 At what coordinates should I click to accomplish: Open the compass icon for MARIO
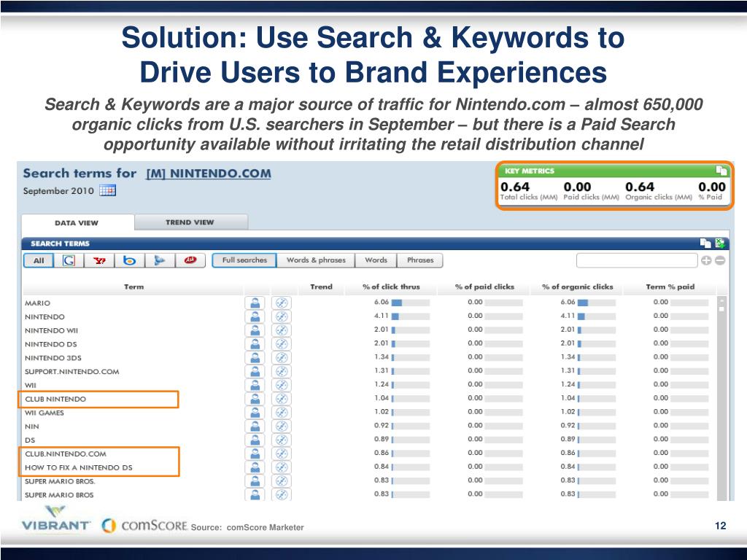point(282,303)
